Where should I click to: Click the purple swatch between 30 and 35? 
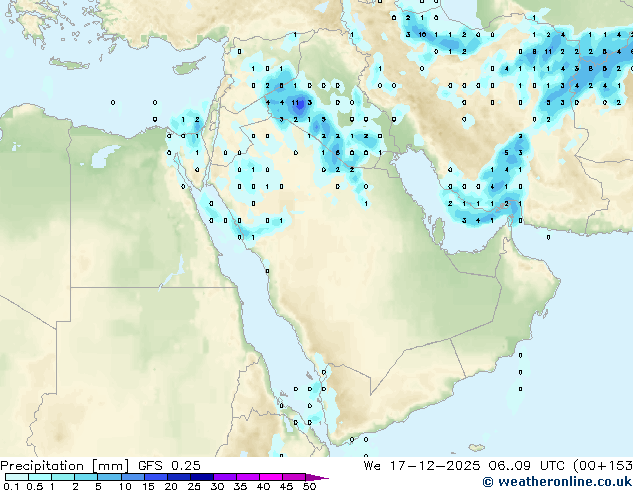click(225, 477)
